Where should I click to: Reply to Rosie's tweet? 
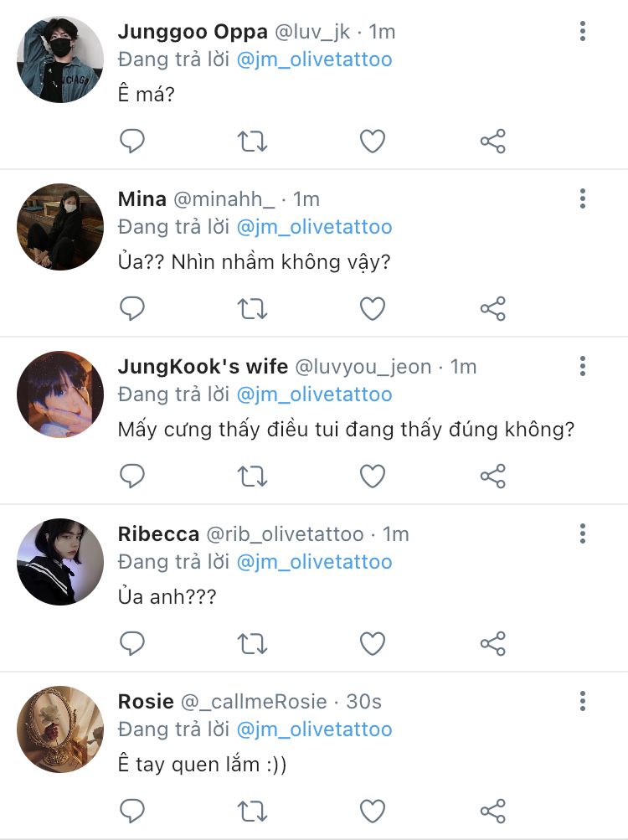(132, 811)
